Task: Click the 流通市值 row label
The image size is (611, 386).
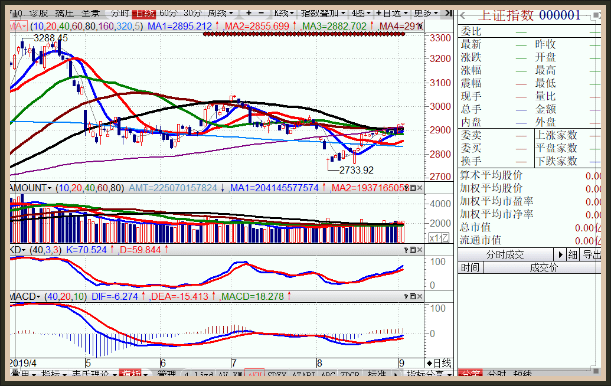Action: pos(480,240)
